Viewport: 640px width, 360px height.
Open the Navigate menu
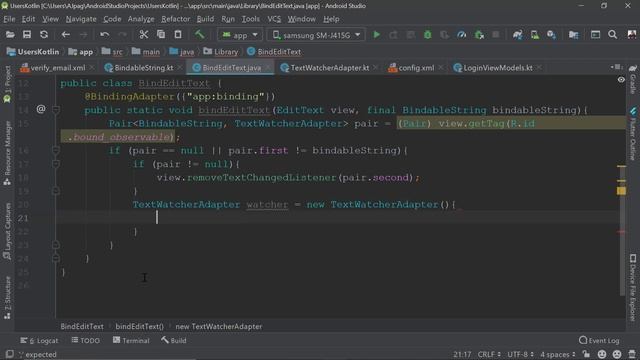point(81,19)
